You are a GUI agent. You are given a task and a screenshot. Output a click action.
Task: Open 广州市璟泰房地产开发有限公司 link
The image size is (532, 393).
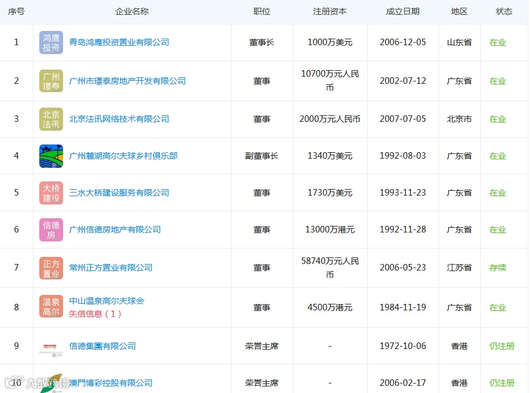(127, 81)
